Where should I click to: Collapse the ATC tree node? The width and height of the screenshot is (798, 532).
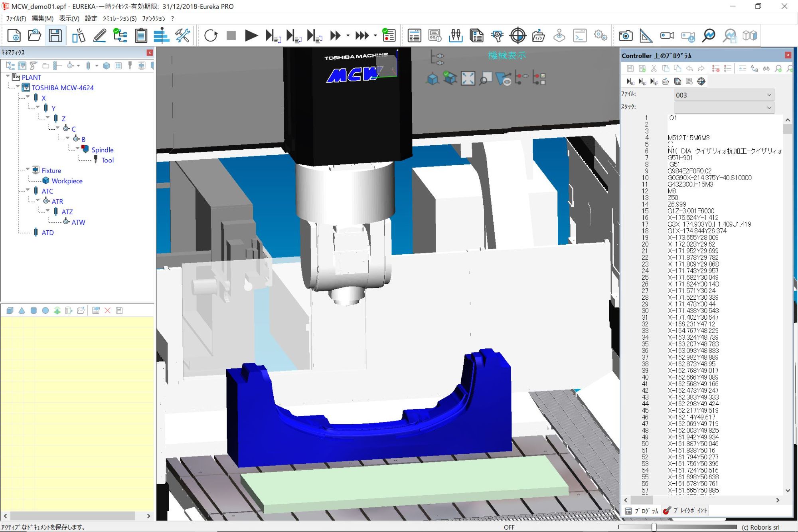click(28, 190)
